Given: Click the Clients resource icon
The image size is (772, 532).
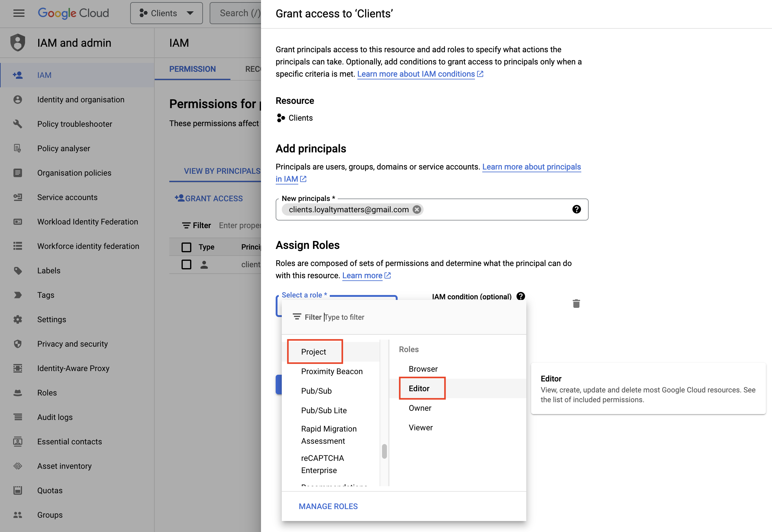Looking at the screenshot, I should [281, 118].
